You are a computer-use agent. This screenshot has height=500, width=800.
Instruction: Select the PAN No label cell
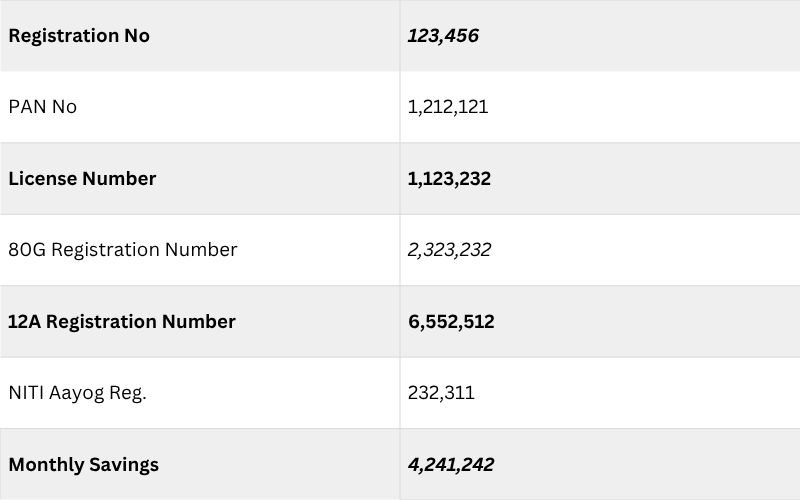tap(199, 107)
